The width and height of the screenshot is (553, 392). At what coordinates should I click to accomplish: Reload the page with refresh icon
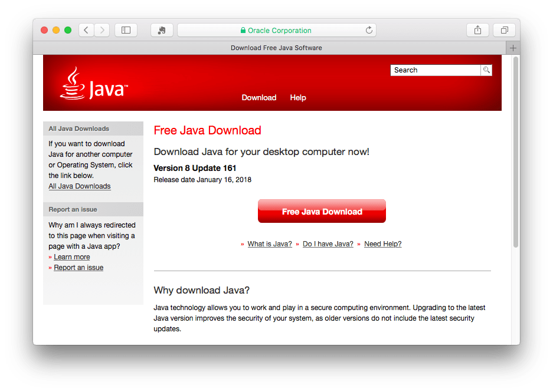click(369, 30)
